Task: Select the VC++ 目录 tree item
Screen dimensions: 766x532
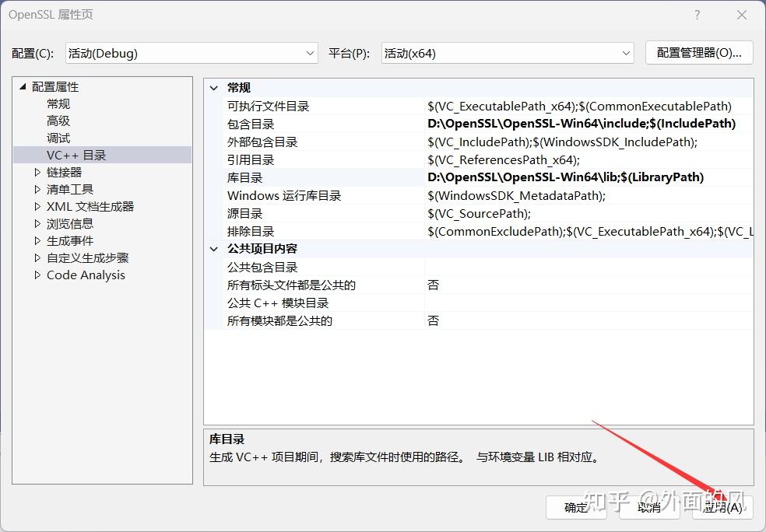Action: 76,156
